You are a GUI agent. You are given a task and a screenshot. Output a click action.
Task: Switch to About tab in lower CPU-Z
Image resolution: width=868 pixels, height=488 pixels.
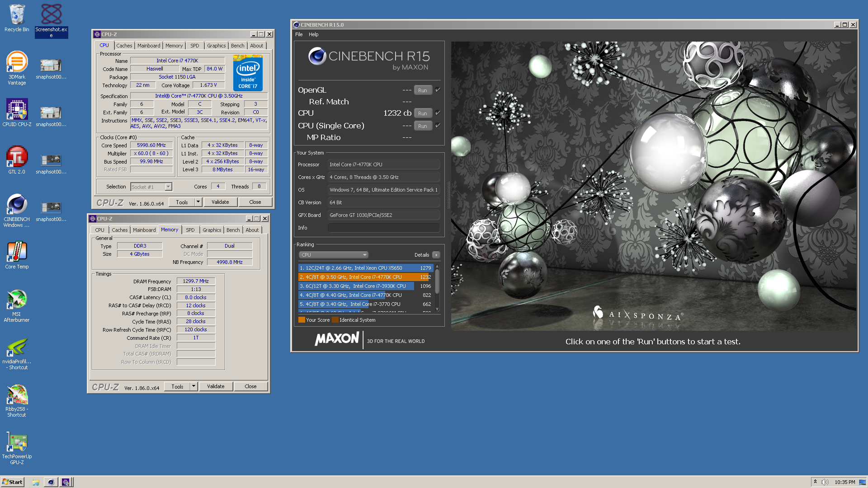pyautogui.click(x=252, y=230)
